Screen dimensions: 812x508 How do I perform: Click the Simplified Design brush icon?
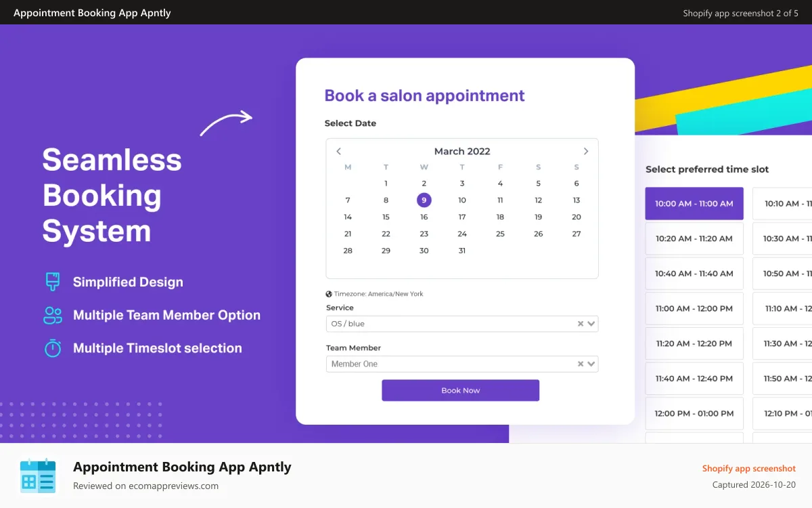coord(53,282)
